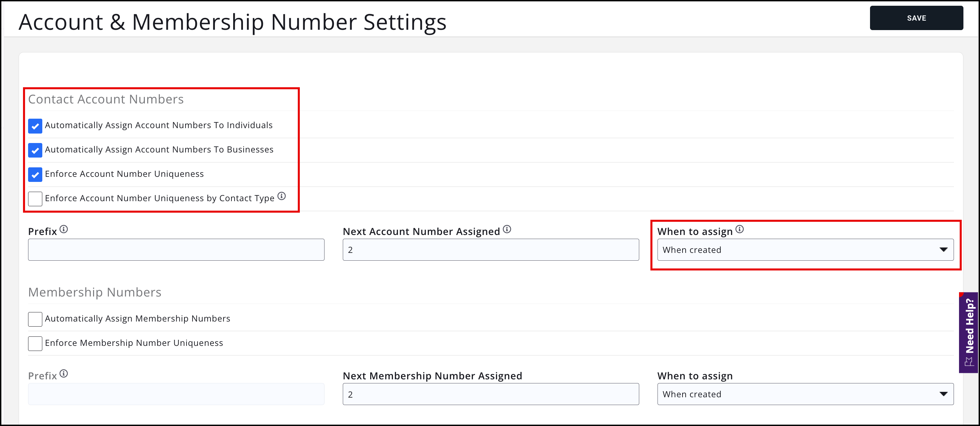The width and height of the screenshot is (980, 426).
Task: Open info icon beside Uniqueness by Contact Type
Action: point(282,196)
